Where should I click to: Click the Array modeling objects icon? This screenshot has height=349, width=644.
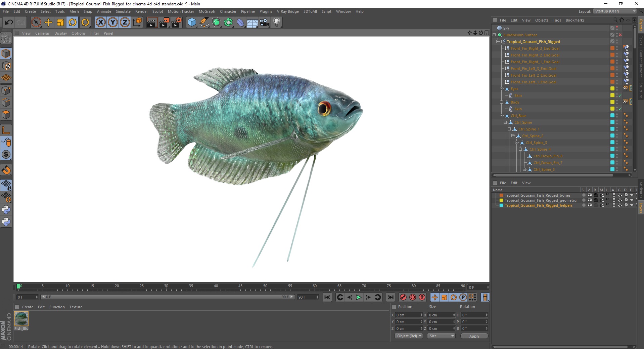pyautogui.click(x=228, y=23)
